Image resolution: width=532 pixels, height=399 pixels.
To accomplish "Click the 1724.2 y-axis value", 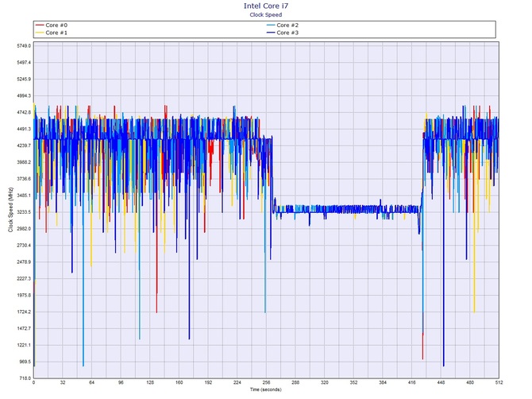I will coord(24,312).
